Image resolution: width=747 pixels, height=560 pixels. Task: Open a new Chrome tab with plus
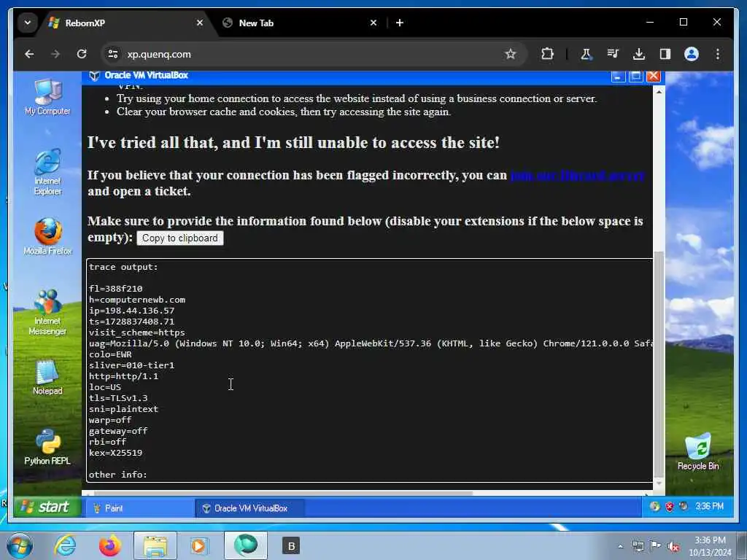point(400,23)
